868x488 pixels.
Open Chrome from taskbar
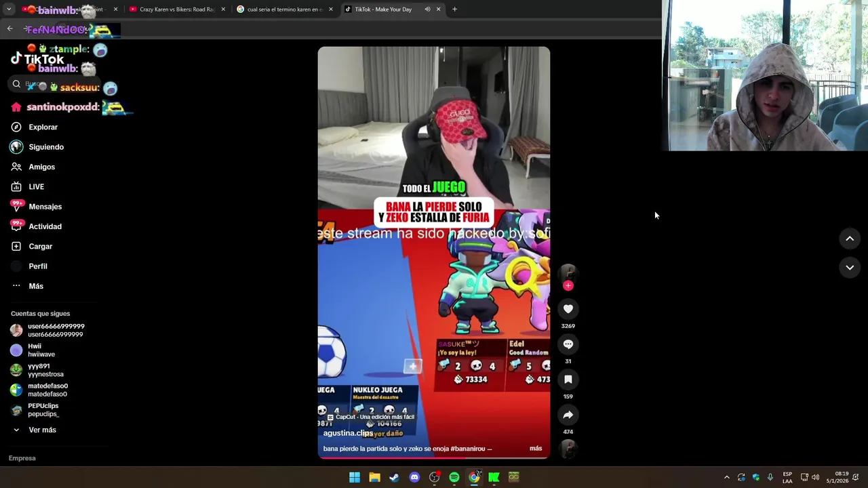point(474,477)
